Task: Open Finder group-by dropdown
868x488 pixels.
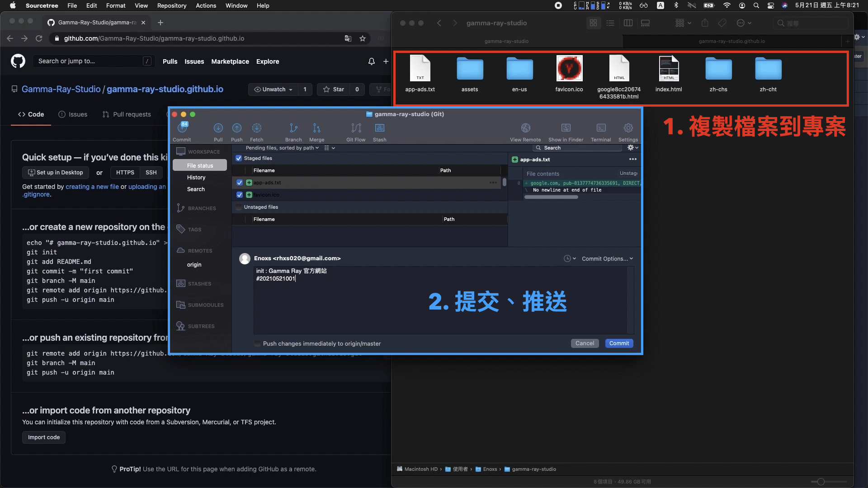Action: coord(683,23)
